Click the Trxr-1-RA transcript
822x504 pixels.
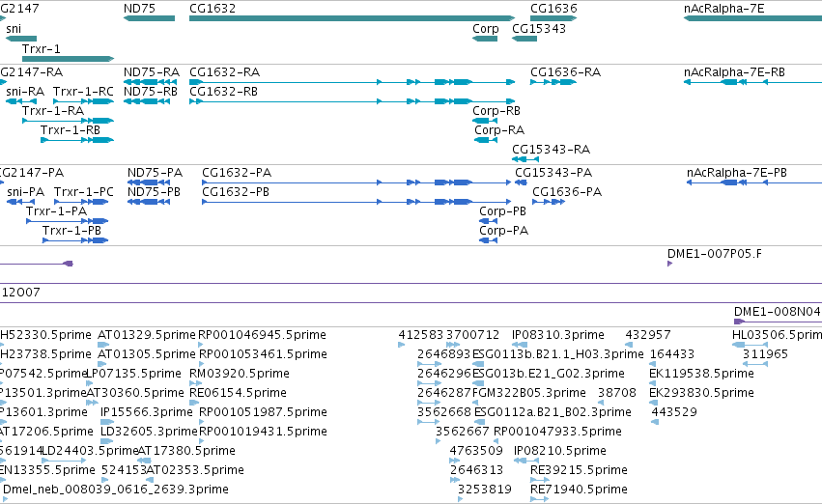coord(69,121)
